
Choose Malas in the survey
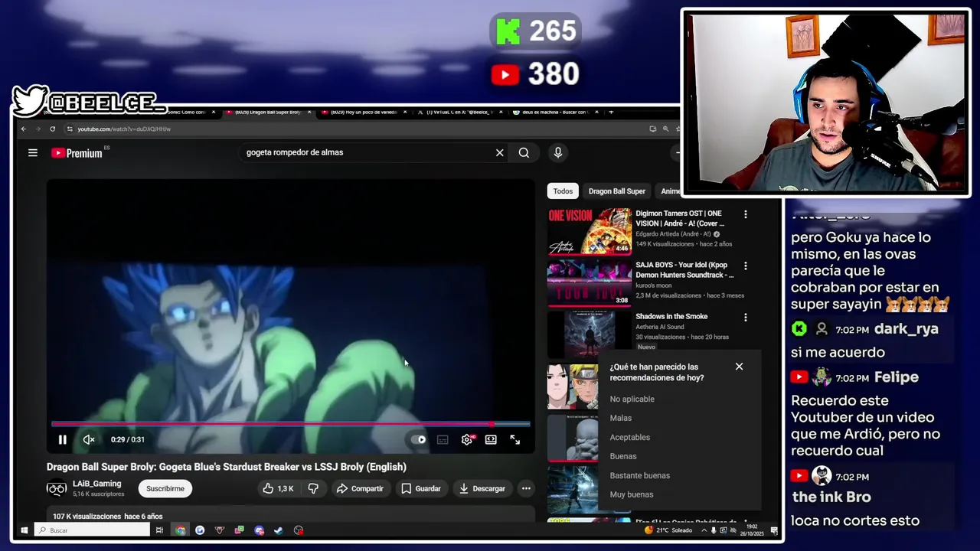click(621, 419)
